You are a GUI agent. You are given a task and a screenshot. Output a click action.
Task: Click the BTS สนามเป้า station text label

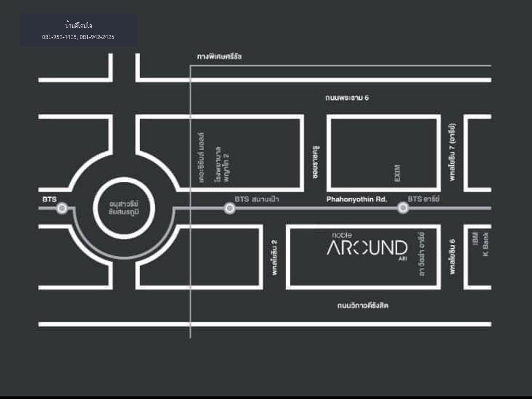coord(257,199)
